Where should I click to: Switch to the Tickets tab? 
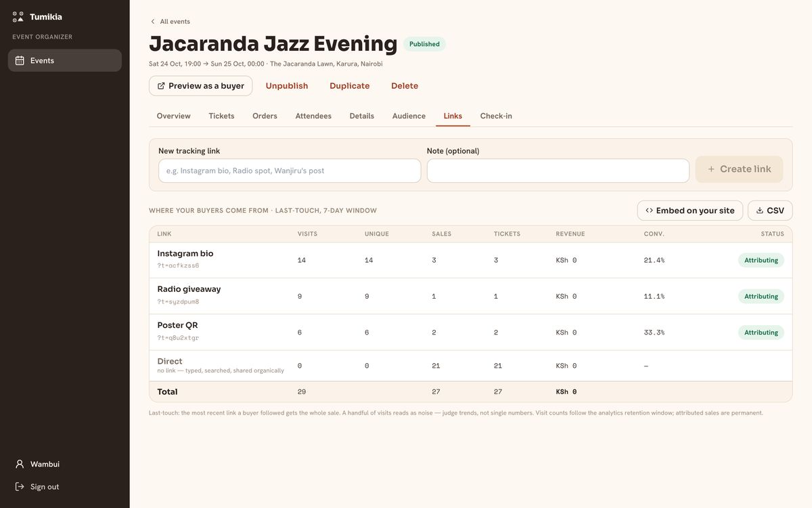(x=221, y=116)
